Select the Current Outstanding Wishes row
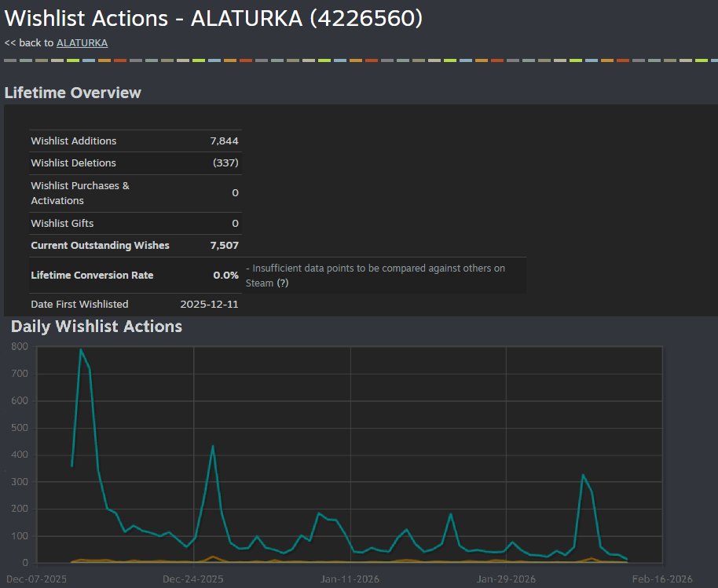 click(x=135, y=245)
